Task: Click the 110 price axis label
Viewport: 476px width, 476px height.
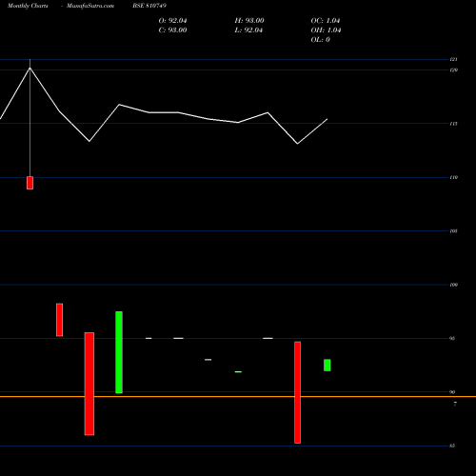Action: pos(454,177)
